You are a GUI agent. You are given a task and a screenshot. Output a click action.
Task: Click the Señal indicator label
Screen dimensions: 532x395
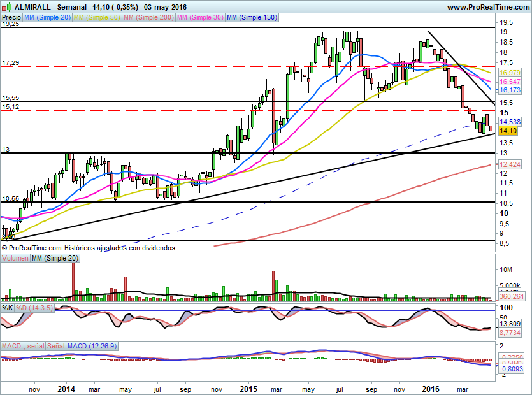click(x=56, y=346)
